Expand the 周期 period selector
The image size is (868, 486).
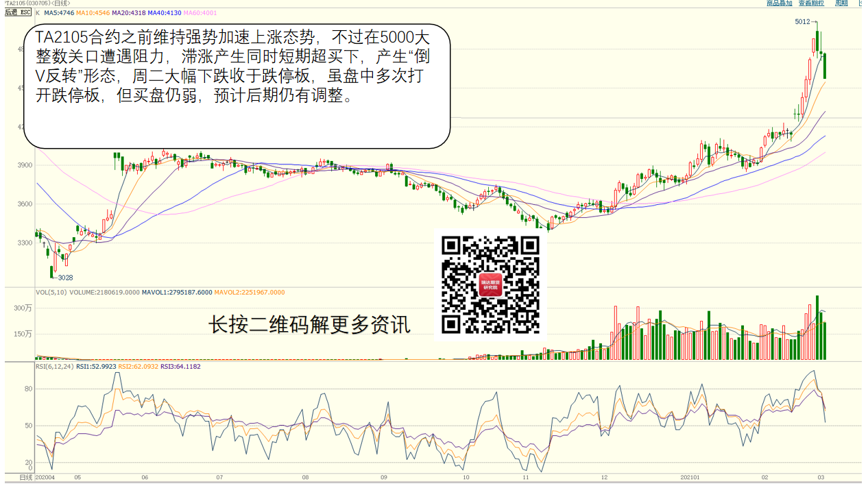coord(841,3)
